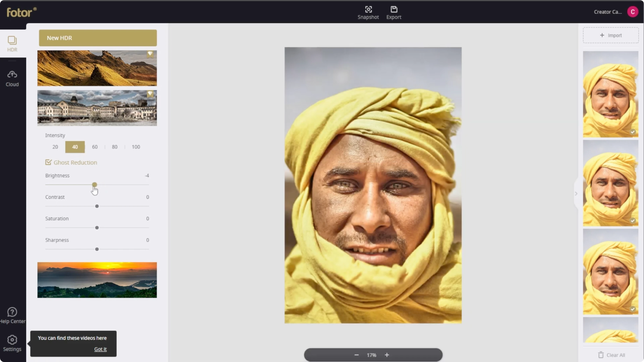Take a Snapshot of the image
The width and height of the screenshot is (644, 362).
click(x=368, y=12)
